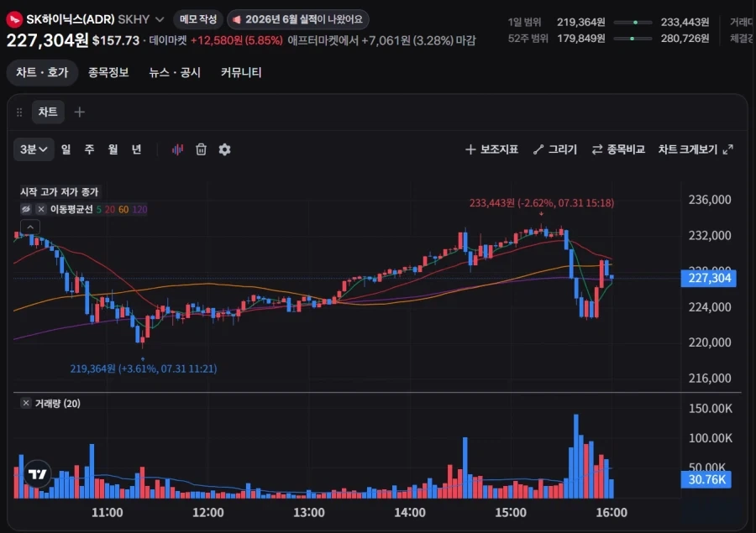Click the green 5 moving average period
The height and width of the screenshot is (533, 756).
[99, 209]
